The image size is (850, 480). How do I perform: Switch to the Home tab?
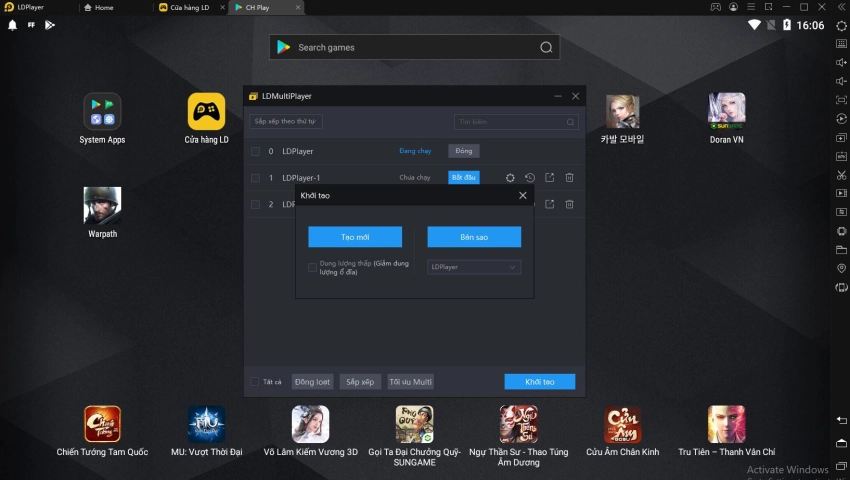(99, 8)
